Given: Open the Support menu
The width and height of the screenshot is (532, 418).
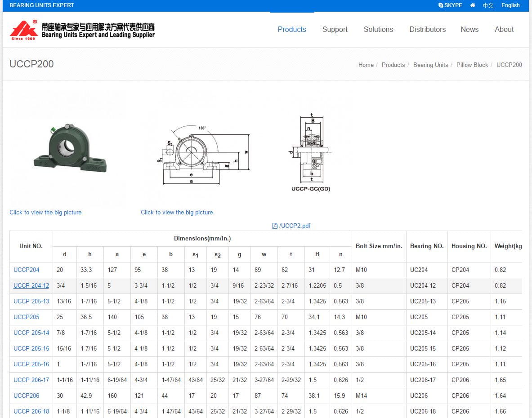Looking at the screenshot, I should [x=335, y=29].
